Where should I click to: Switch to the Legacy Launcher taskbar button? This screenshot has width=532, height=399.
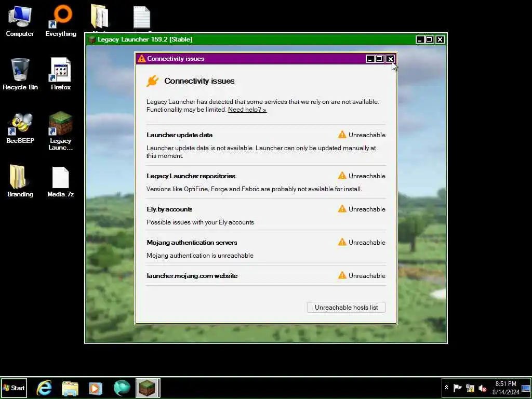click(148, 388)
